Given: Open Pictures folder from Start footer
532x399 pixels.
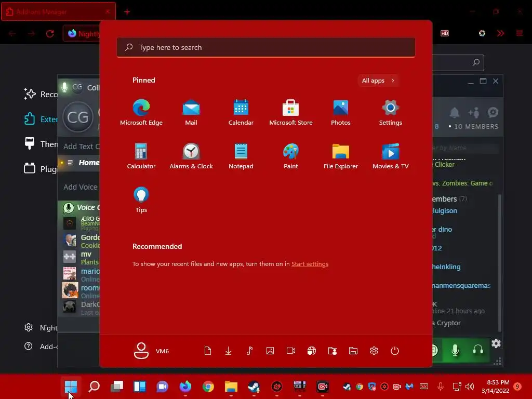Looking at the screenshot, I should click(x=270, y=351).
